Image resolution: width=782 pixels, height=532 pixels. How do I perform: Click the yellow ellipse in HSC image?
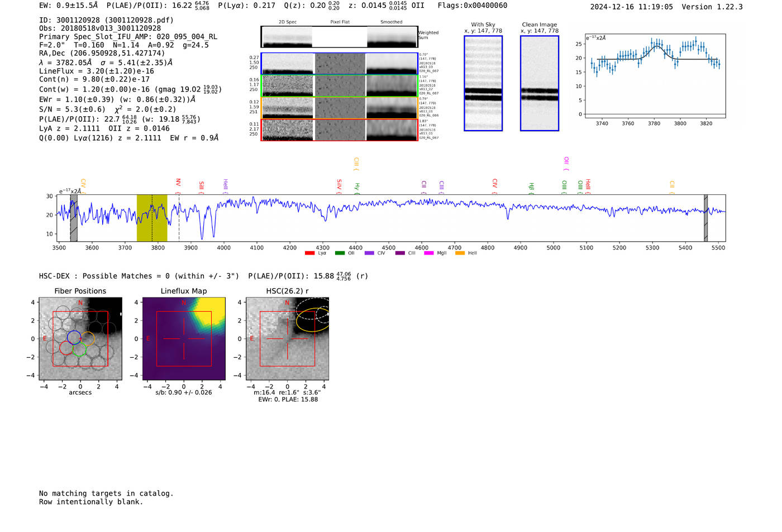(x=312, y=320)
